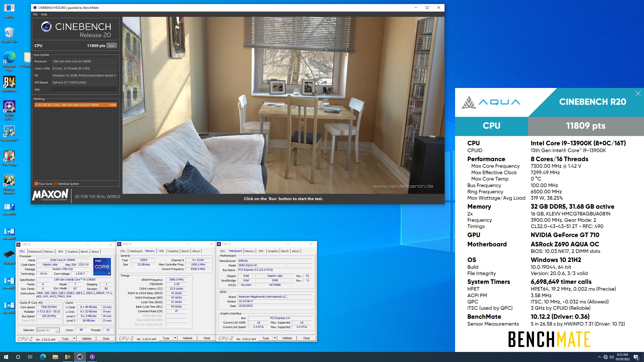This screenshot has width=644, height=362.
Task: Open CPU tab in the CPU-Z Mainboard window
Action: (x=223, y=251)
